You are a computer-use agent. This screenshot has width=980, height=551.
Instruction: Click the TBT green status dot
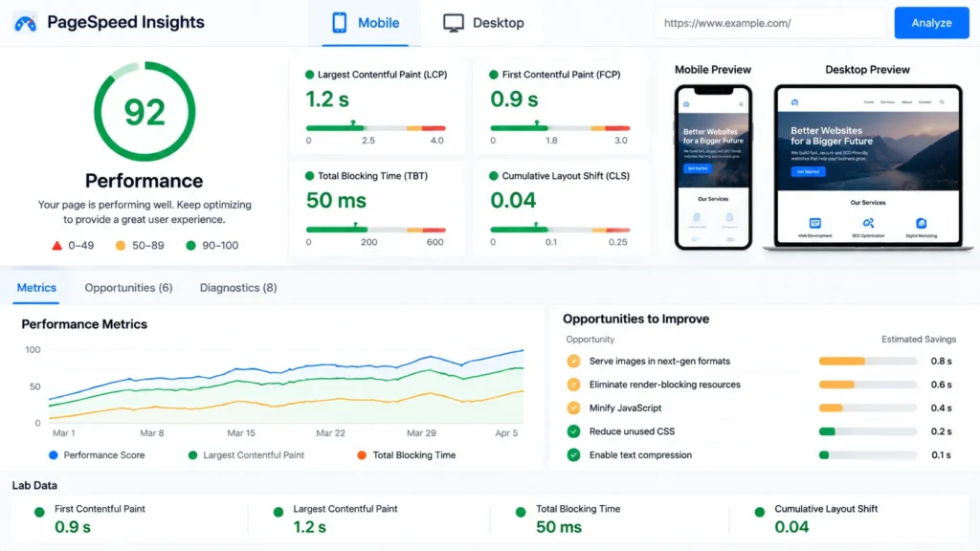tap(309, 176)
